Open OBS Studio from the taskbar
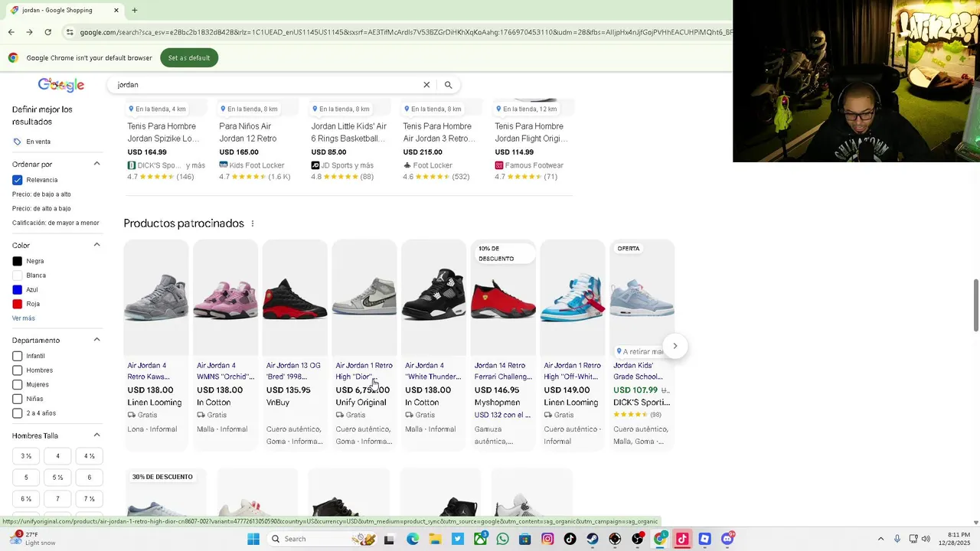The height and width of the screenshot is (551, 980). pyautogui.click(x=637, y=539)
